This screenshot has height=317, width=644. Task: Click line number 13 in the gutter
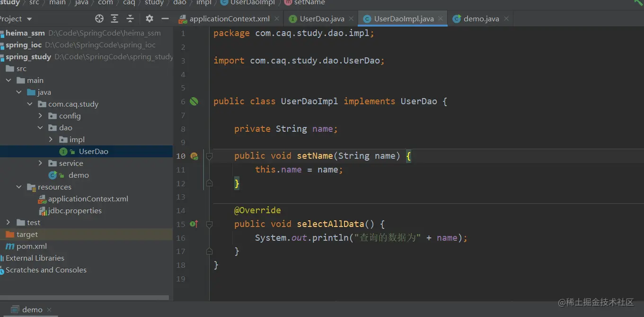coord(181,197)
